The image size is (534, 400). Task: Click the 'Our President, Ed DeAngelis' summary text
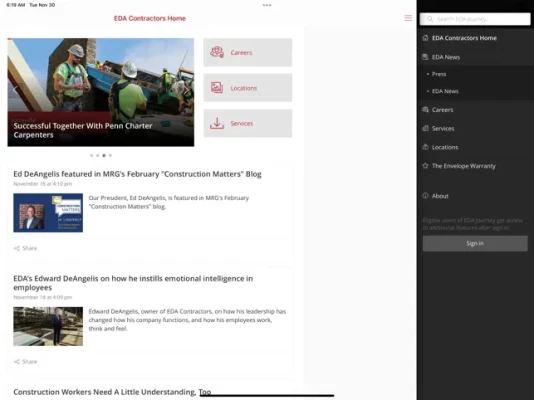click(x=169, y=202)
